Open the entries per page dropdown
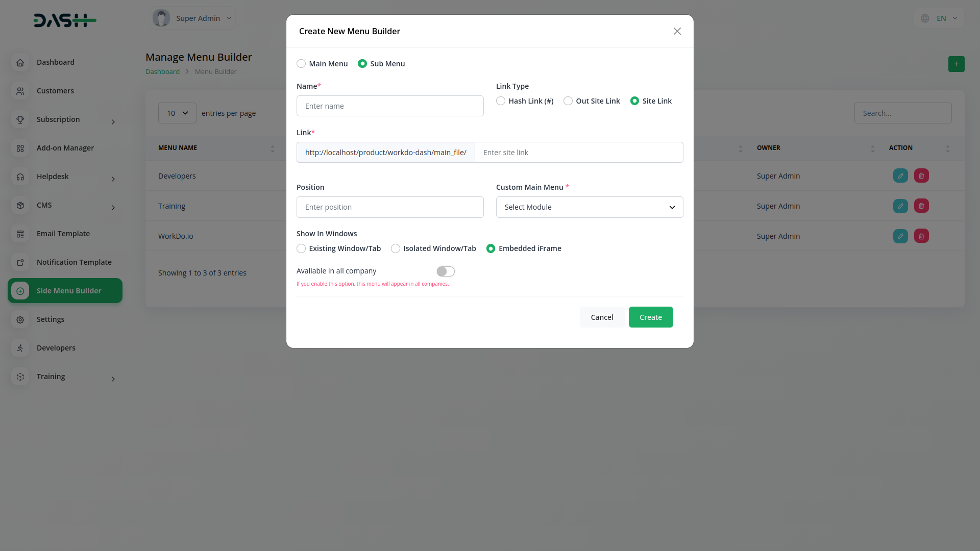This screenshot has width=980, height=551. (177, 113)
